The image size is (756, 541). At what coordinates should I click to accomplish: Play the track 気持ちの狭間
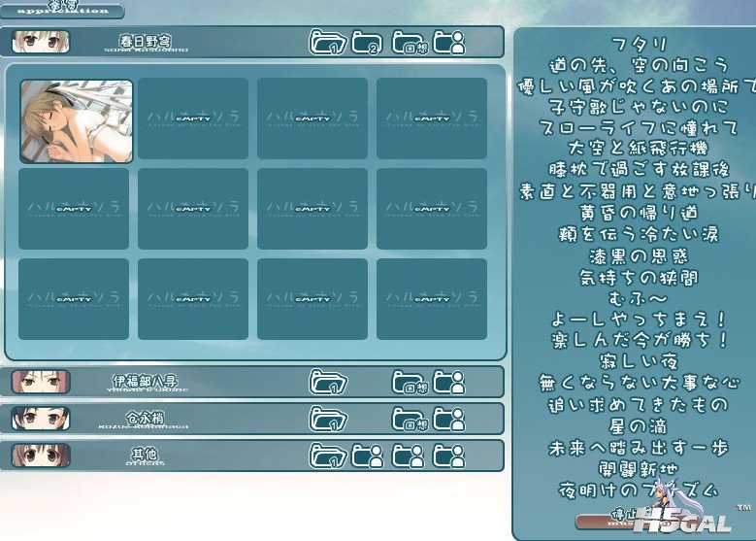coord(639,278)
